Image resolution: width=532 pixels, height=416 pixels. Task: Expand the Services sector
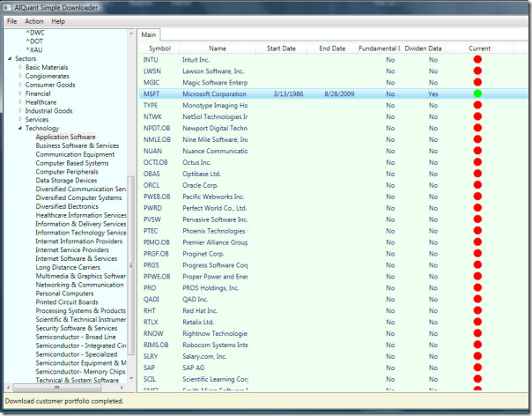pyautogui.click(x=20, y=119)
